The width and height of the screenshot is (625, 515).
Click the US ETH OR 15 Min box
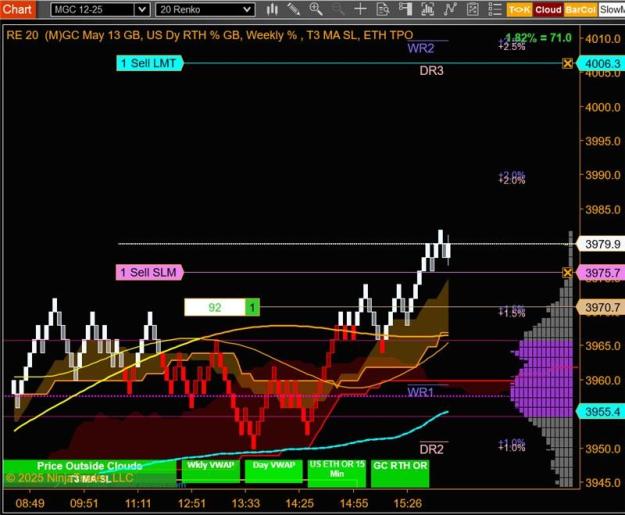click(x=337, y=474)
